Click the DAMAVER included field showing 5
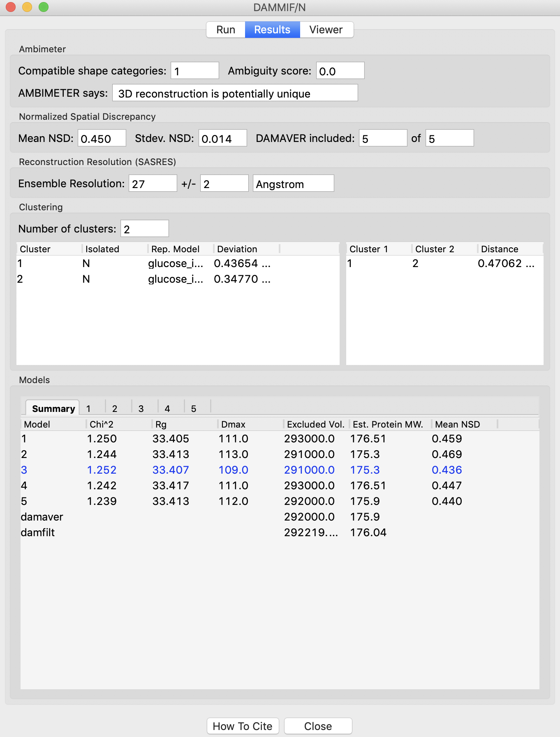 pos(383,138)
